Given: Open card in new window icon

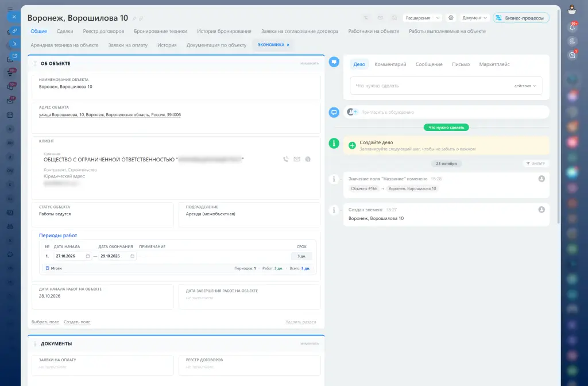Looking at the screenshot, I should [14, 56].
